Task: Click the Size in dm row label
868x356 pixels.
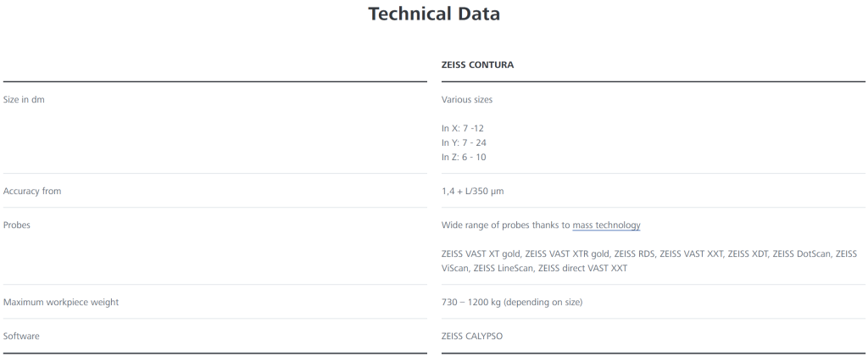Action: (24, 100)
